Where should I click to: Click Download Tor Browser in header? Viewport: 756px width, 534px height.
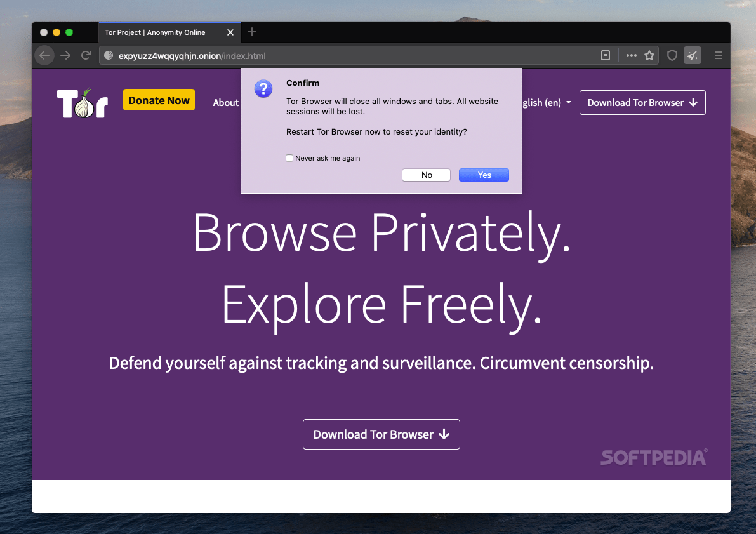tap(642, 103)
